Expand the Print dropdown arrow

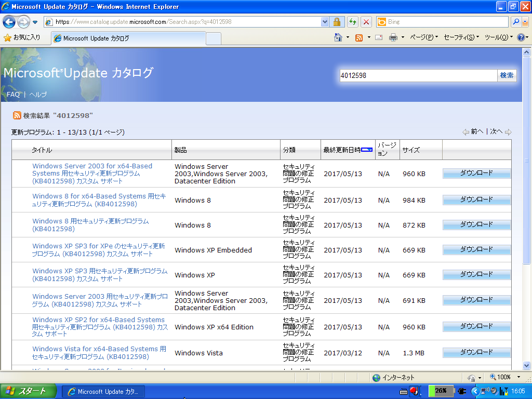pyautogui.click(x=403, y=37)
